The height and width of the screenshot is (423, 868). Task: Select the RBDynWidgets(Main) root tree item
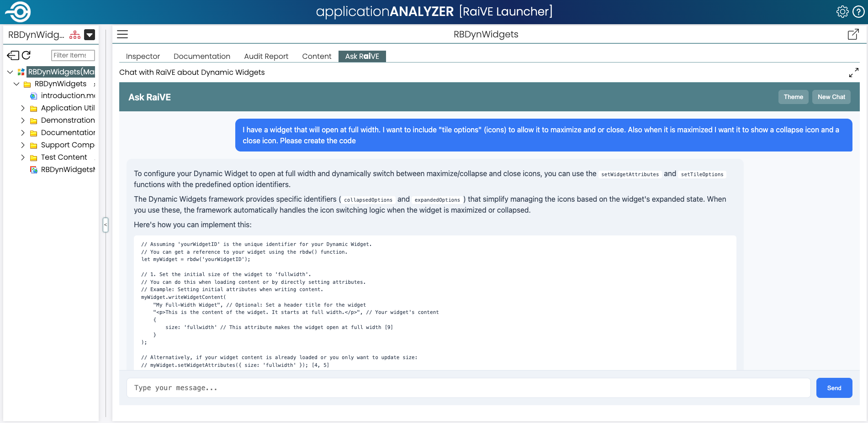[61, 72]
